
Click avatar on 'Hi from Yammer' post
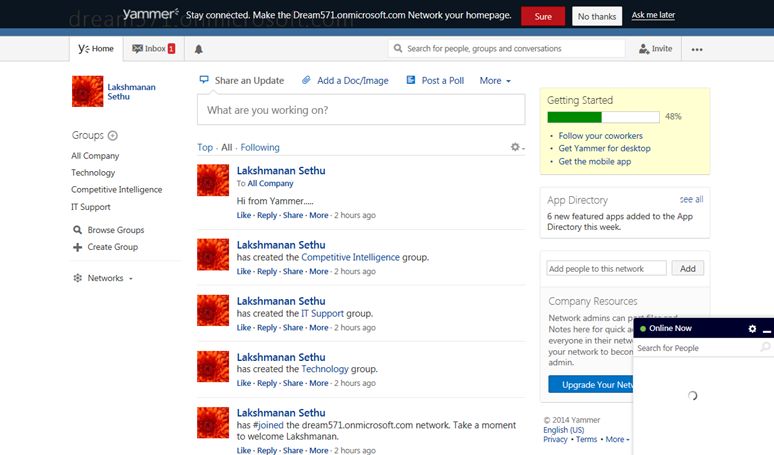(x=213, y=180)
